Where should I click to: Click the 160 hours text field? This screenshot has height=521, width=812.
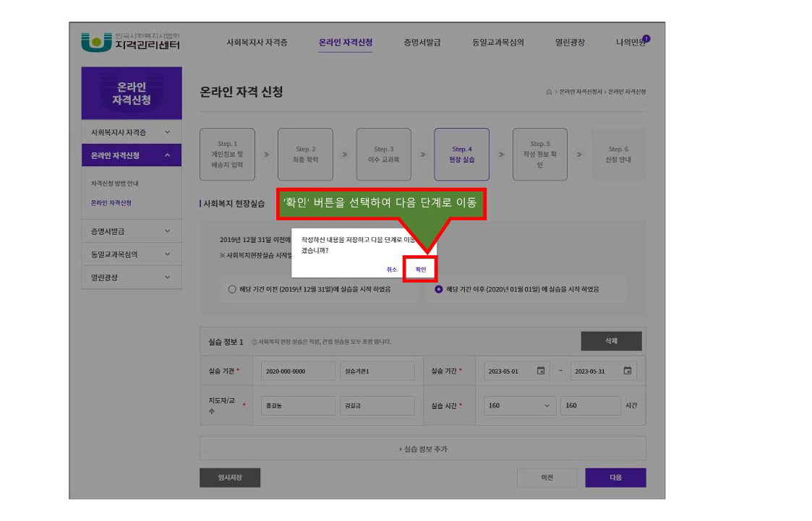[x=590, y=405]
